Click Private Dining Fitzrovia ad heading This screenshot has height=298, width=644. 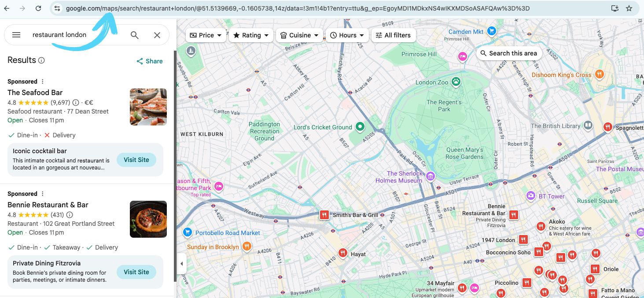[x=47, y=263]
